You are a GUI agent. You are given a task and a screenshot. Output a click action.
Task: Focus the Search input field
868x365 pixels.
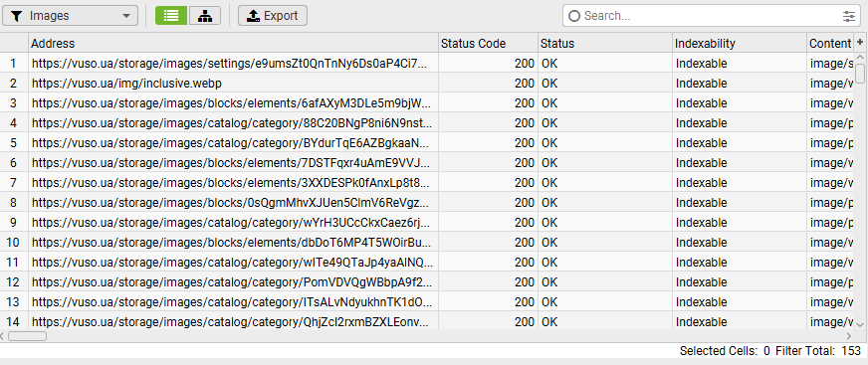coord(712,16)
